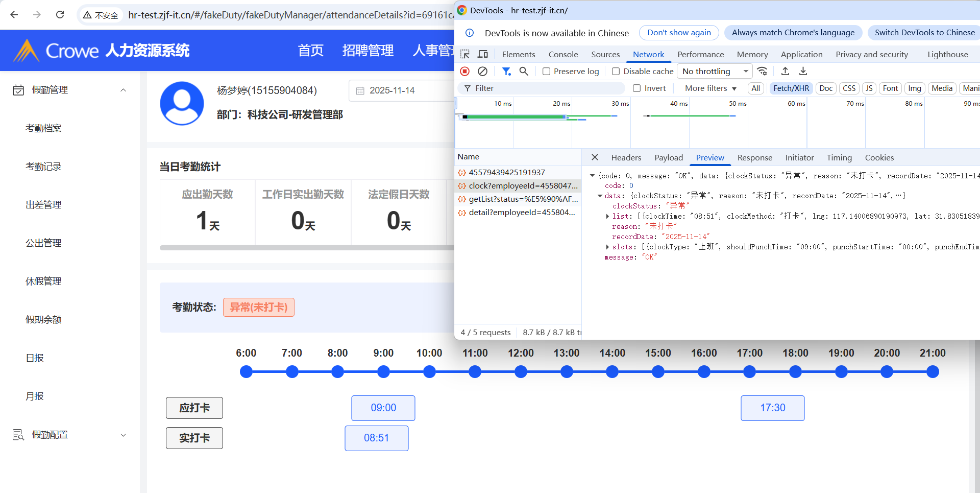Viewport: 980px width, 493px height.
Task: Select the inspect element picker icon
Action: click(464, 54)
